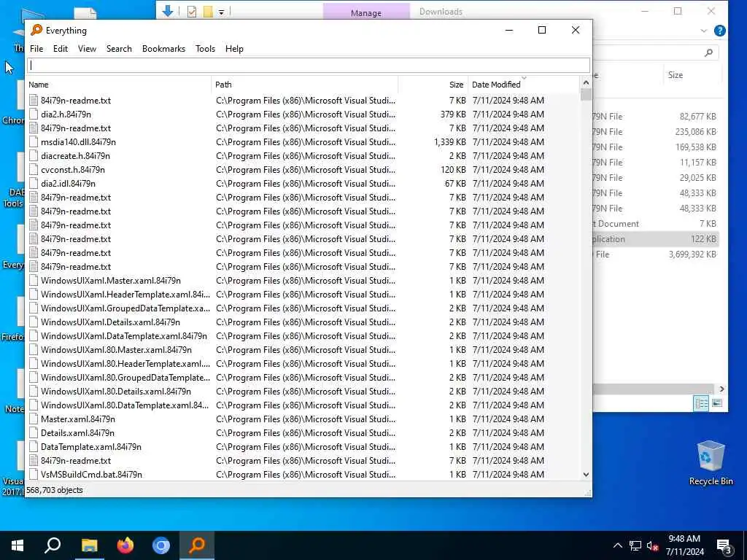The image size is (747, 560).
Task: Click Explorer new folder icon
Action: coord(208,12)
